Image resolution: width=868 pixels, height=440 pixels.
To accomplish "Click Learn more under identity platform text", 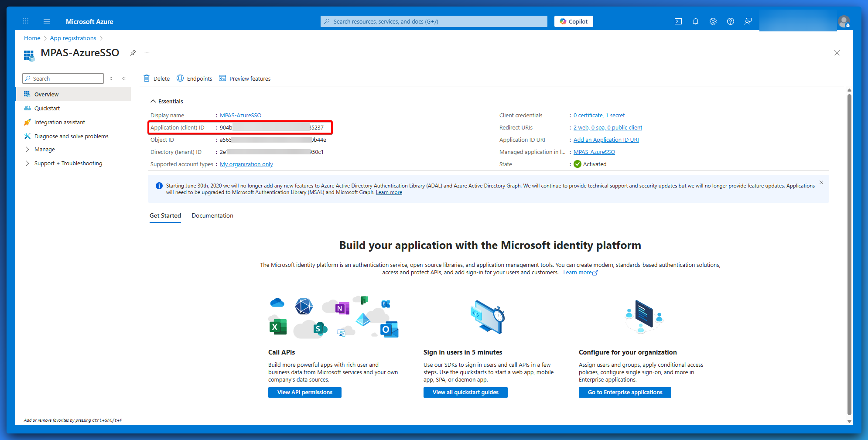I will click(x=581, y=273).
